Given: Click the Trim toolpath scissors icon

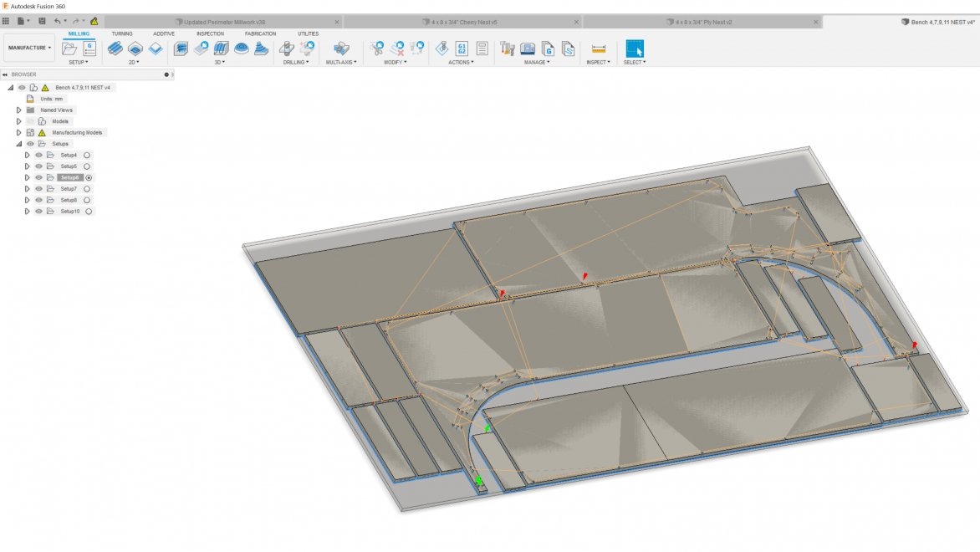Looking at the screenshot, I should point(377,49).
